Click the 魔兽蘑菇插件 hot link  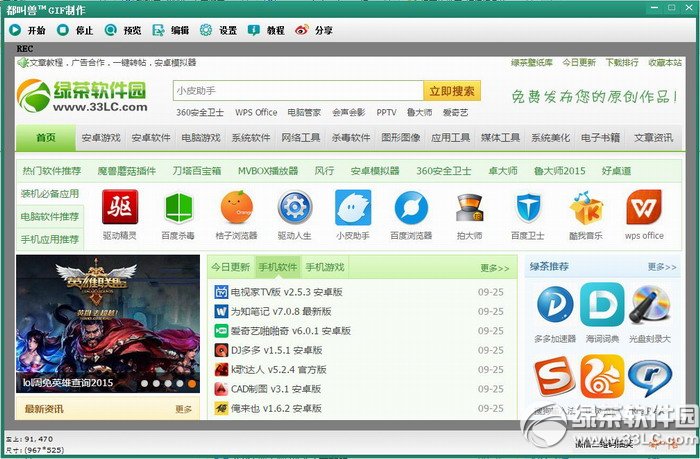click(x=127, y=171)
